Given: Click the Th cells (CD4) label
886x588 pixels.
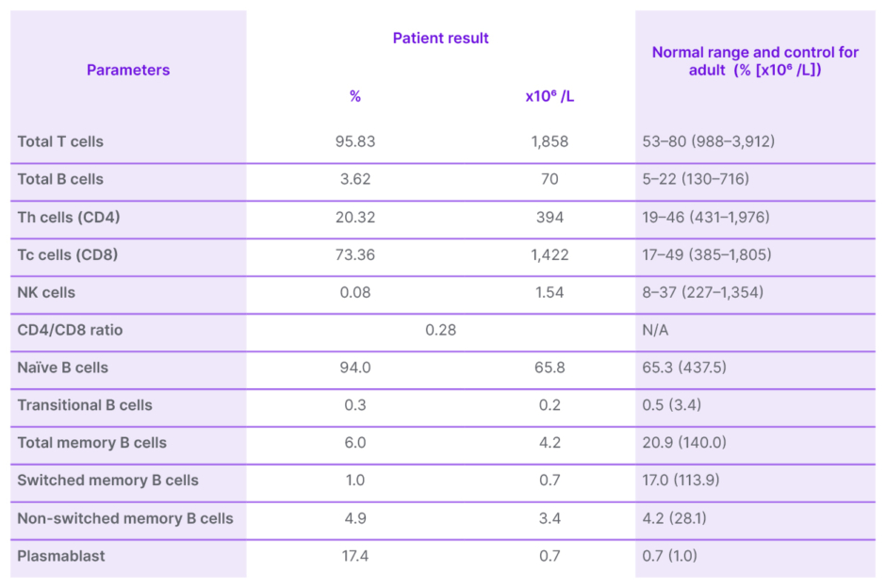Looking at the screenshot, I should [69, 217].
